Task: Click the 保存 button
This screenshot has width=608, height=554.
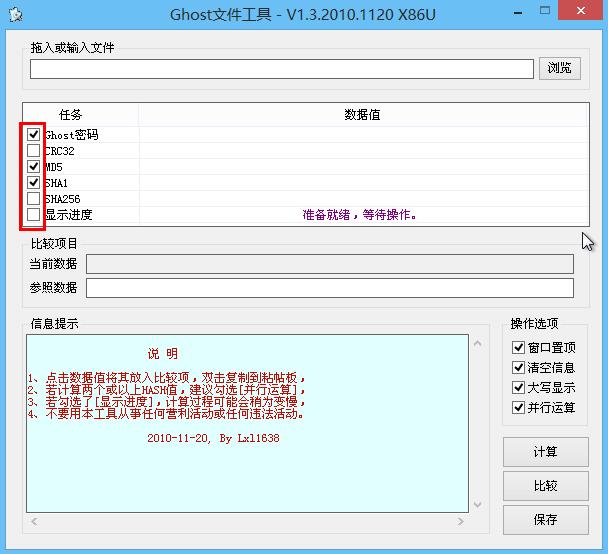Action: tap(546, 519)
